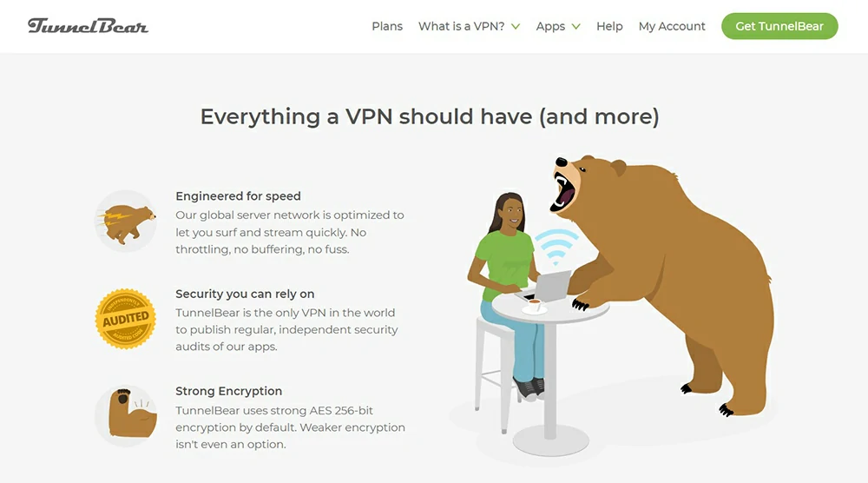
Task: Expand the Apps dropdown arrow
Action: pyautogui.click(x=575, y=27)
